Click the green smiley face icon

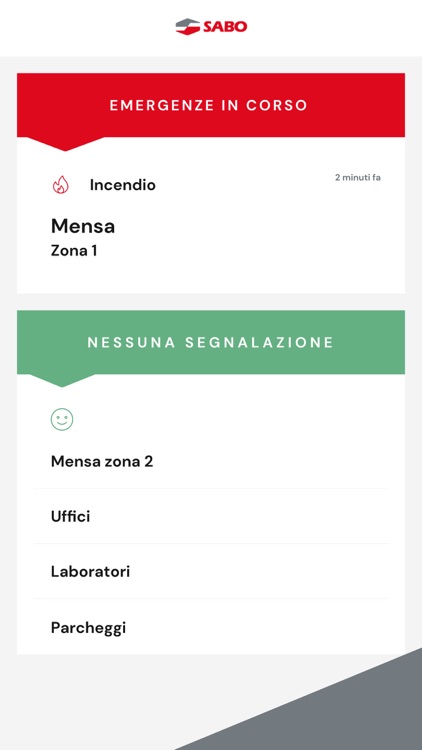pyautogui.click(x=62, y=419)
